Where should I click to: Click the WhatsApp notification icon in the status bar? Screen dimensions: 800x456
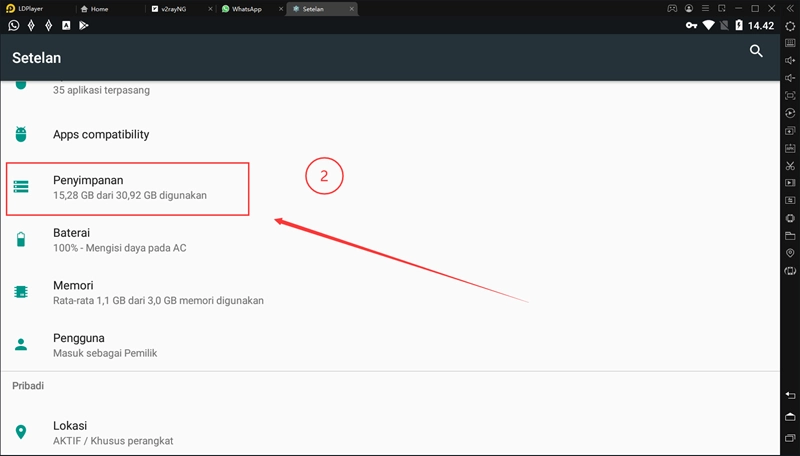point(14,26)
